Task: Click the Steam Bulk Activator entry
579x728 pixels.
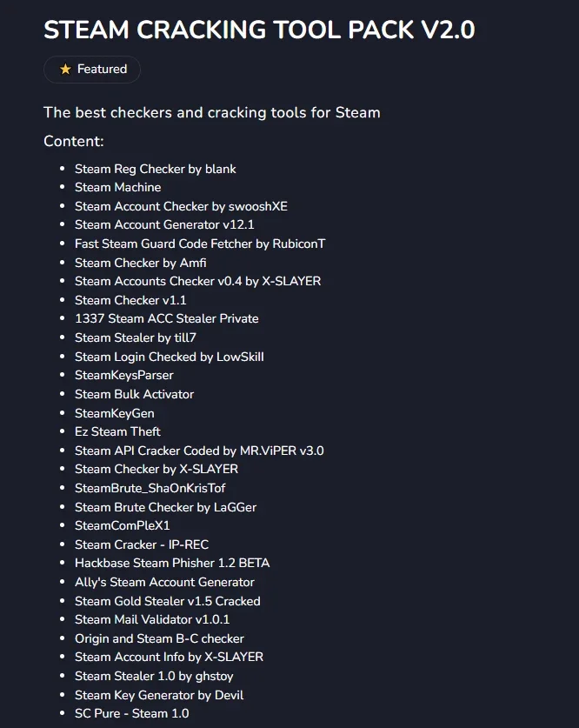Action: [x=135, y=394]
